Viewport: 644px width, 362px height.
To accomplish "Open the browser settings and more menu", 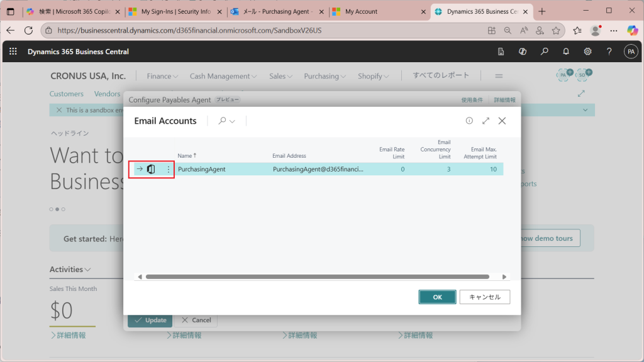I will pos(614,30).
